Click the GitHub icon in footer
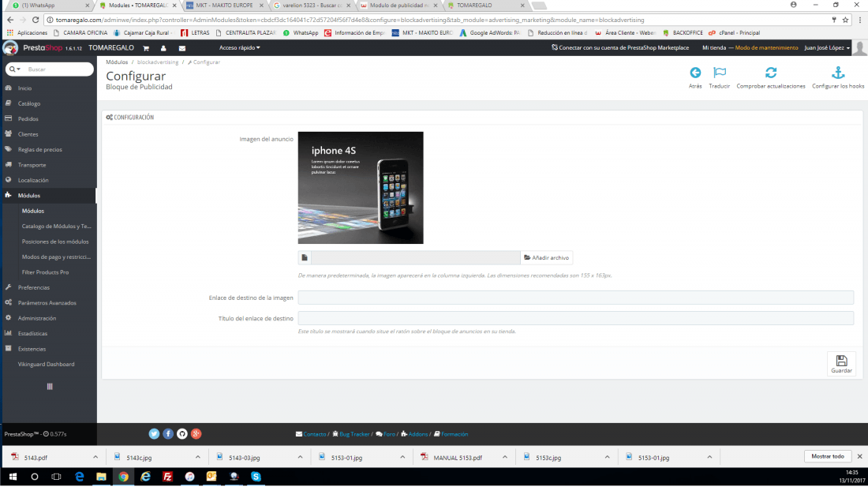Screen dimensions: 868x487 [x=181, y=434]
